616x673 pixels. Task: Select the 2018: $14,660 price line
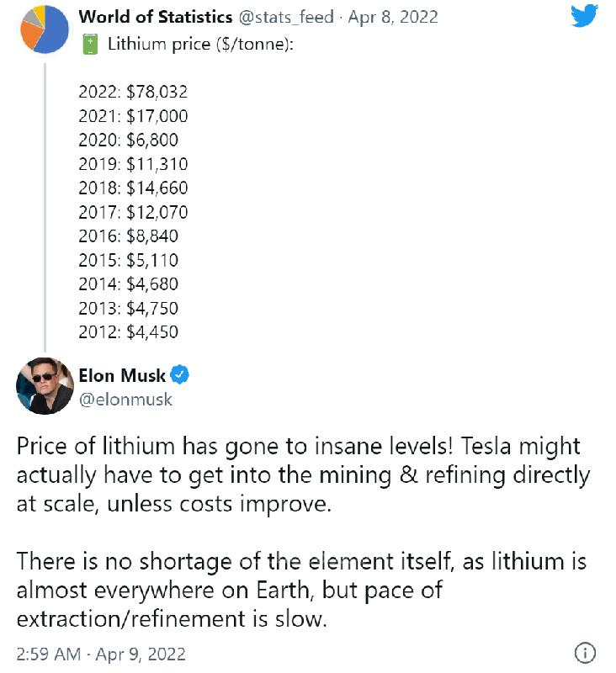132,188
